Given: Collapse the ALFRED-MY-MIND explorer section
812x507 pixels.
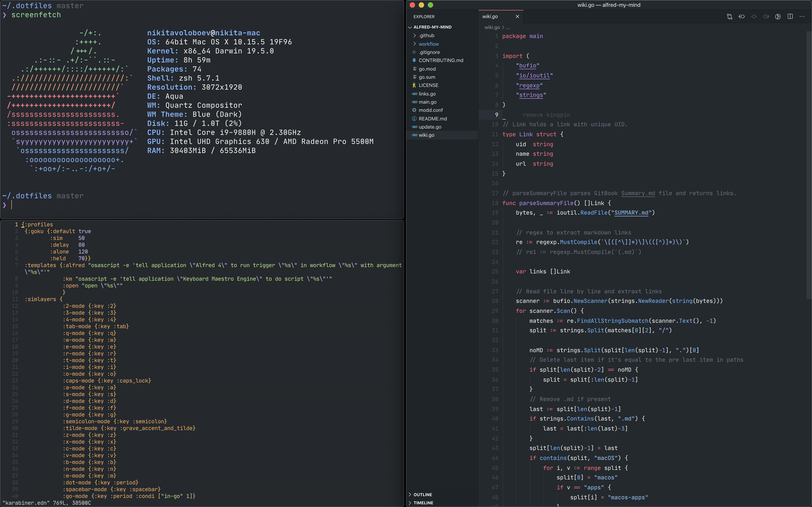Looking at the screenshot, I should pyautogui.click(x=432, y=27).
